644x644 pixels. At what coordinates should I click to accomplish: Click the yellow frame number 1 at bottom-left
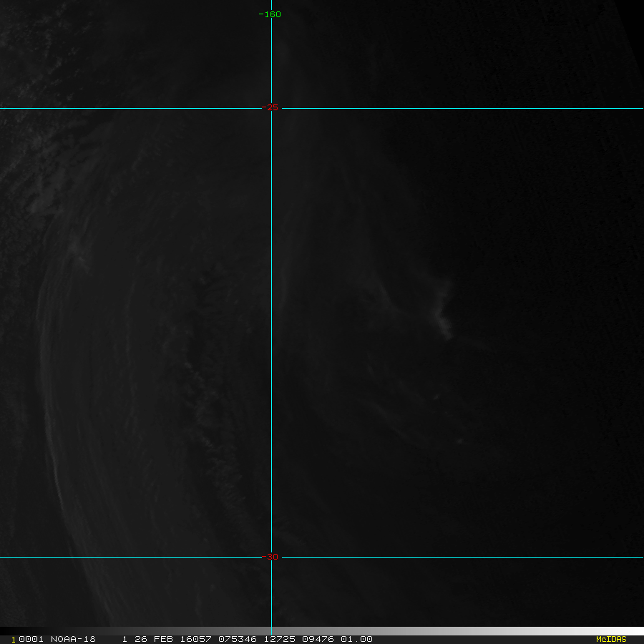tap(13, 639)
